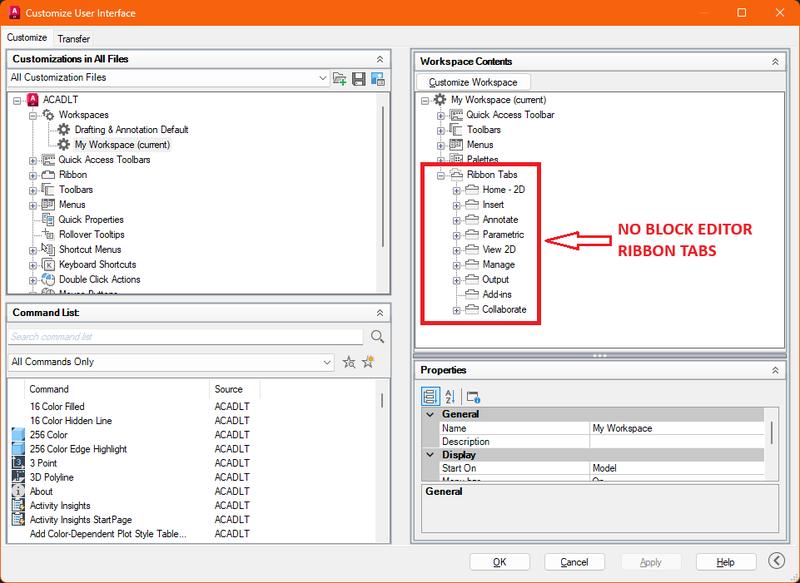800x583 pixels.
Task: Collapse the Ribbon Tabs node
Action: click(x=440, y=176)
